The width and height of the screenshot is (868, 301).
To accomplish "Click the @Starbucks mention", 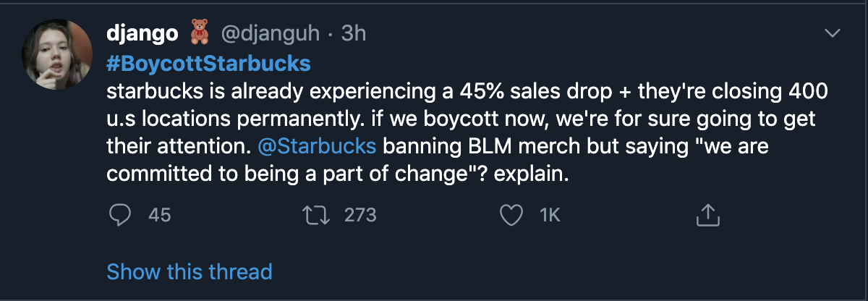I will (x=317, y=146).
